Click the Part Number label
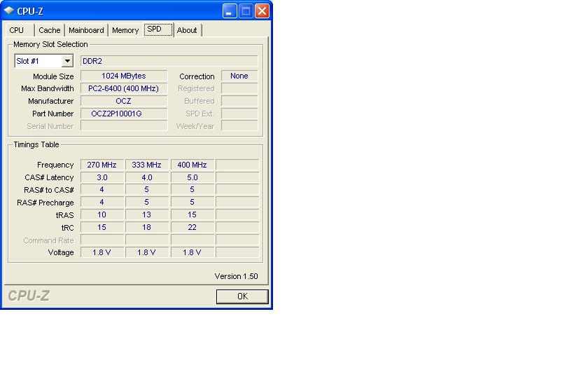 click(x=53, y=114)
